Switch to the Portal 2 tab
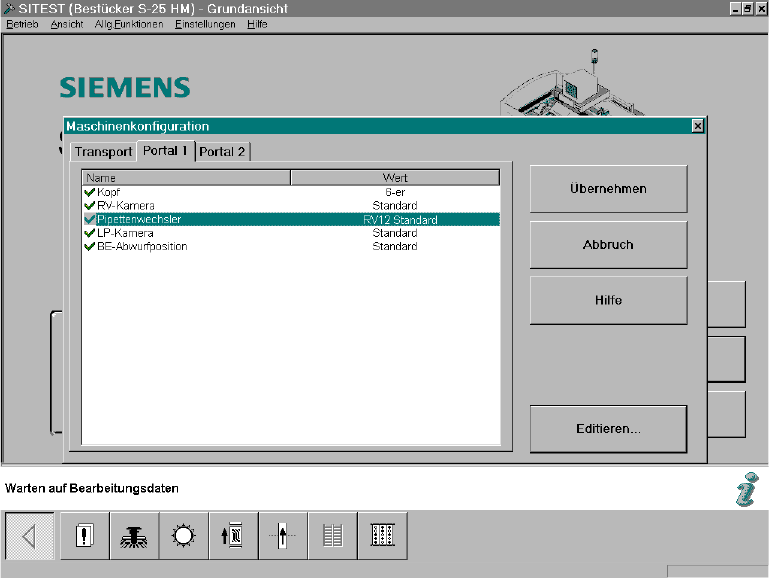The width and height of the screenshot is (769, 578). (222, 151)
